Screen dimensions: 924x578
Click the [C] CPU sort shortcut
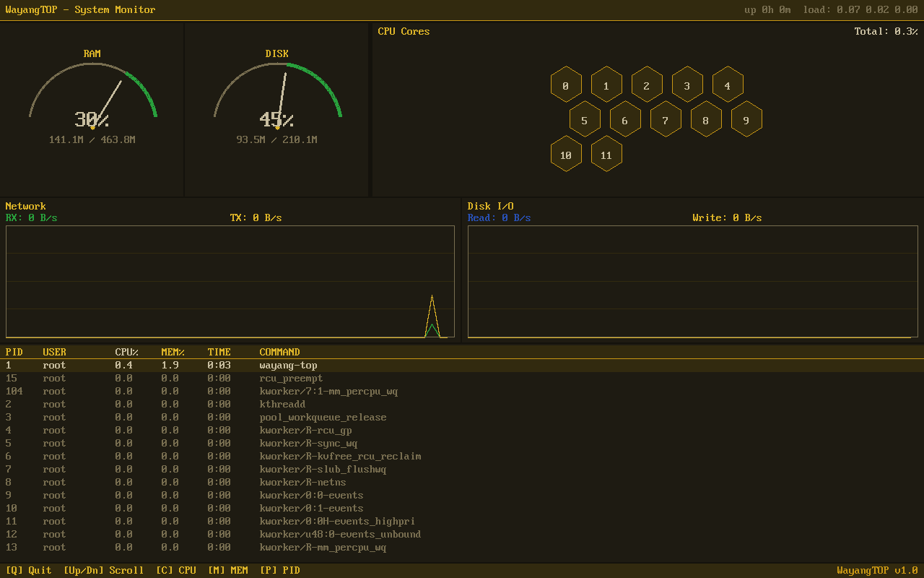click(175, 570)
